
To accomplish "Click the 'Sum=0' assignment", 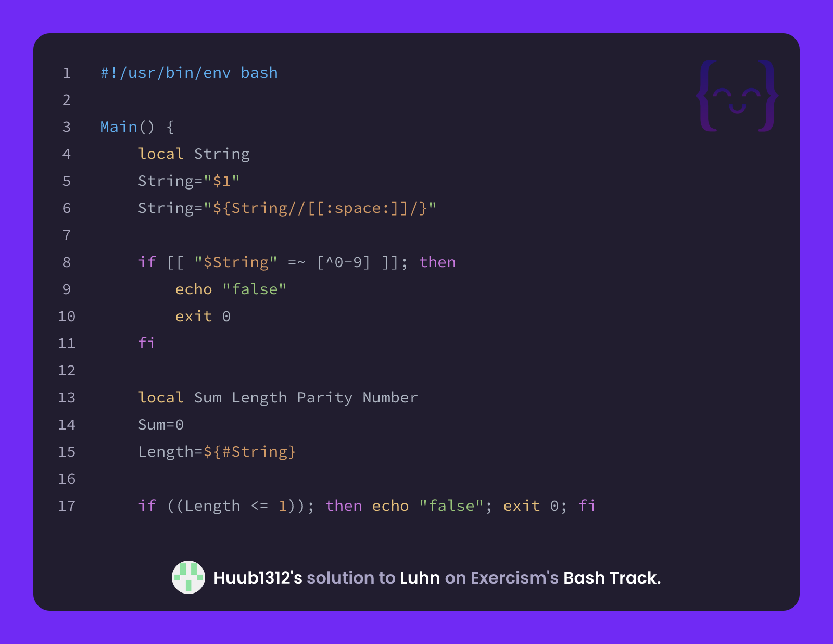I will (x=161, y=425).
